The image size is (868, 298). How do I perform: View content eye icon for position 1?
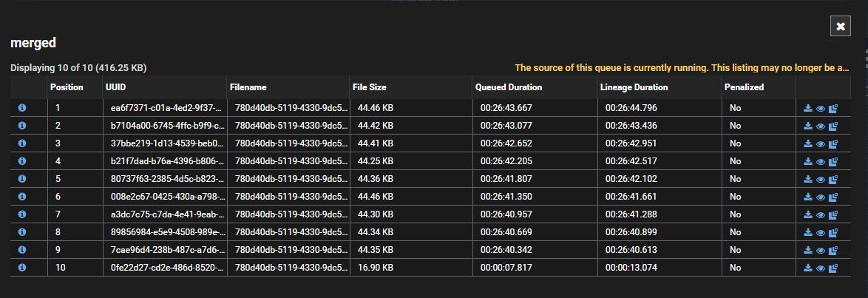821,109
